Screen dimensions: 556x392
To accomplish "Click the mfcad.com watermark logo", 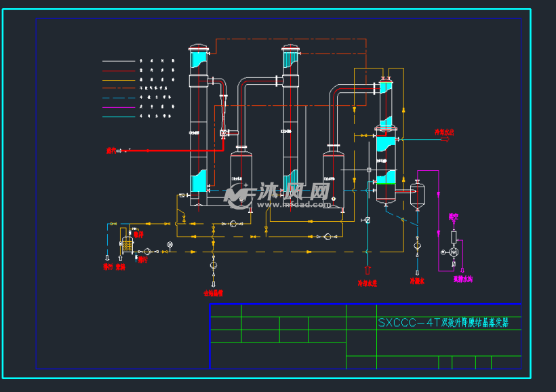I will pos(278,195).
